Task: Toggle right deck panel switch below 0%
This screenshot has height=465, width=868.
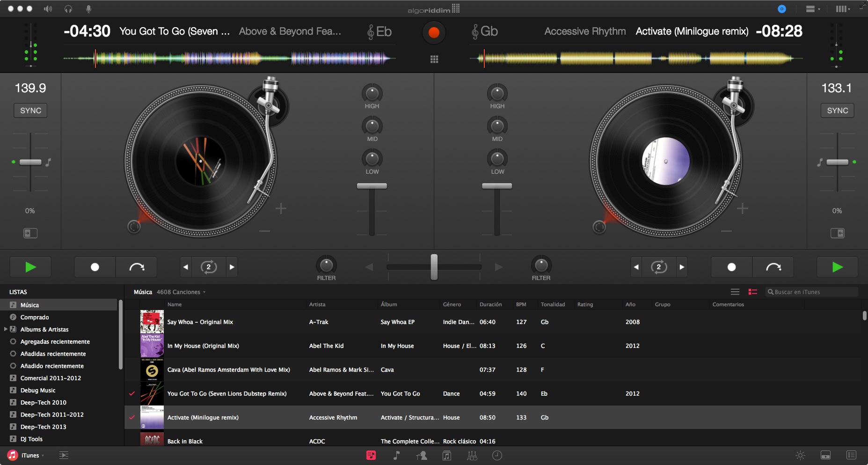Action: coord(837,233)
